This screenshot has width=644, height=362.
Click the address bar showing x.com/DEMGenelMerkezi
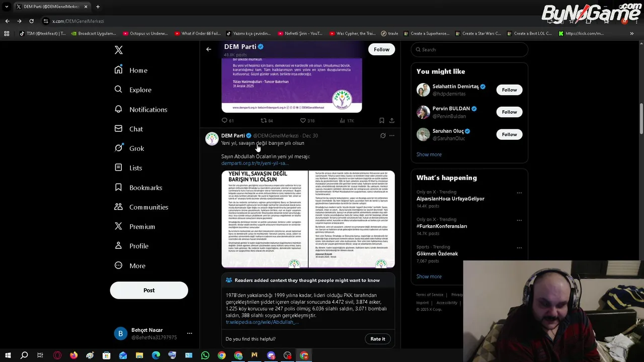78,21
